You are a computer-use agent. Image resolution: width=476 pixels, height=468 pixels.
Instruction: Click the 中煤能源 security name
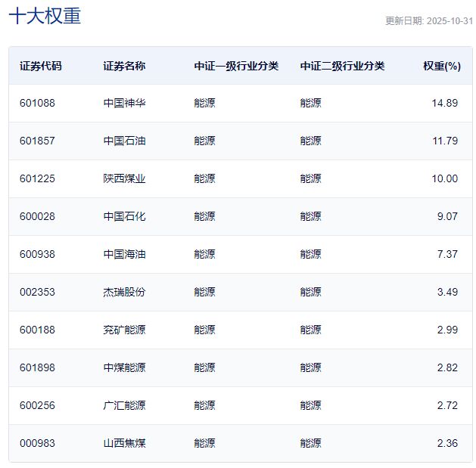[x=125, y=367]
